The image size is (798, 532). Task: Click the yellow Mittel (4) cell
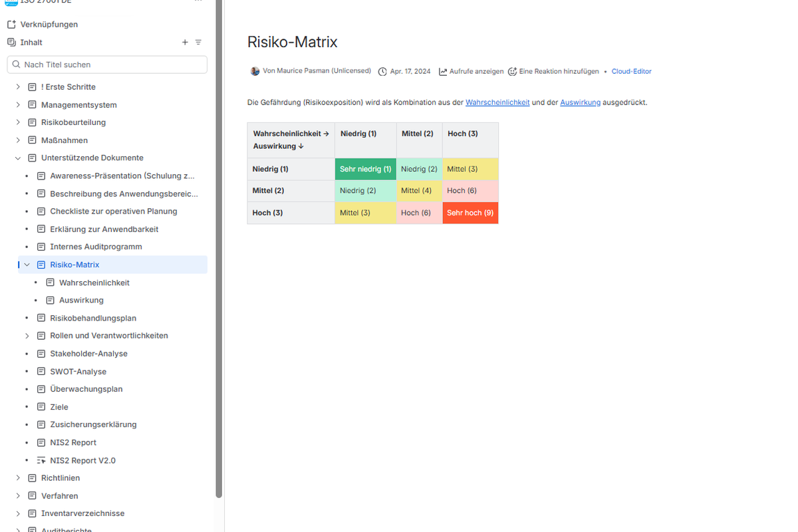coord(420,191)
